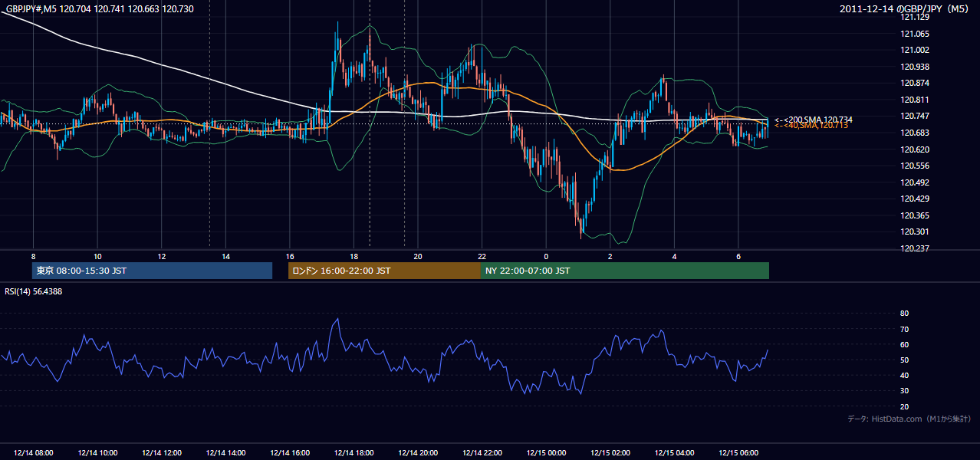
Task: Click the 120.938 price axis label
Action: click(x=915, y=67)
